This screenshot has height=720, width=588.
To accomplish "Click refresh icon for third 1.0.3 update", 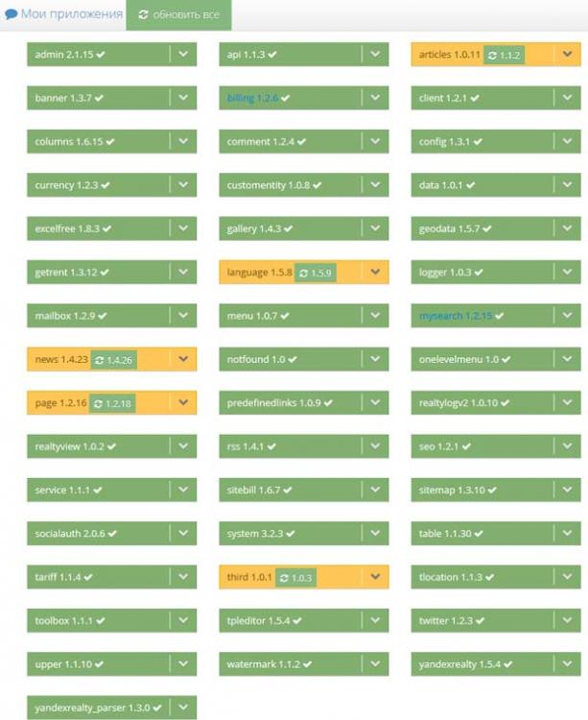I will tap(284, 578).
